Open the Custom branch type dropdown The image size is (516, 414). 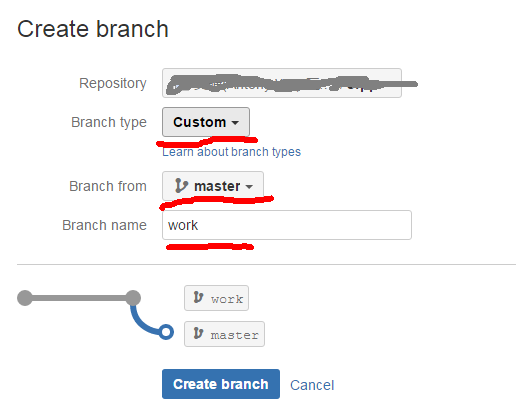point(206,122)
